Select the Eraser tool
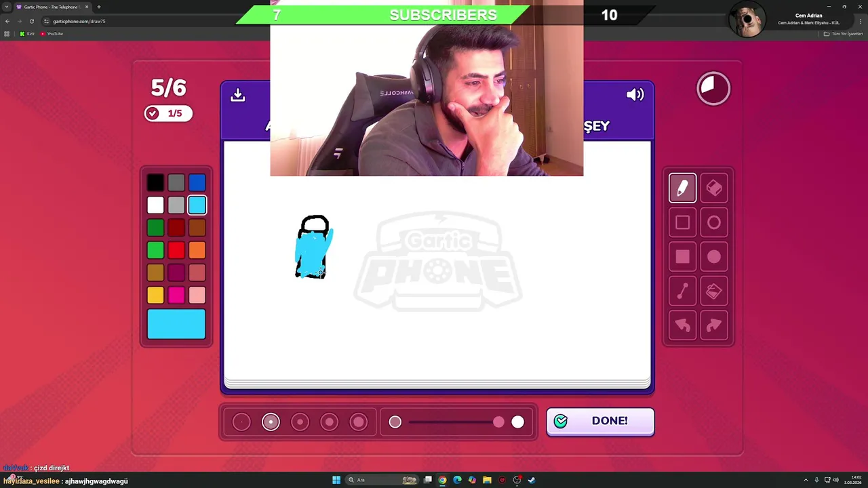The image size is (868, 488). tap(713, 188)
